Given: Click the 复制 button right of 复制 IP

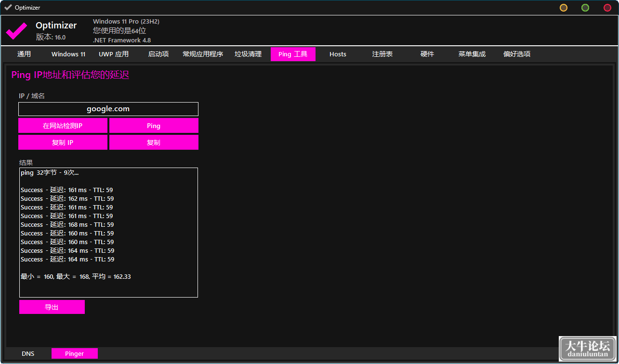Looking at the screenshot, I should click(x=154, y=143).
